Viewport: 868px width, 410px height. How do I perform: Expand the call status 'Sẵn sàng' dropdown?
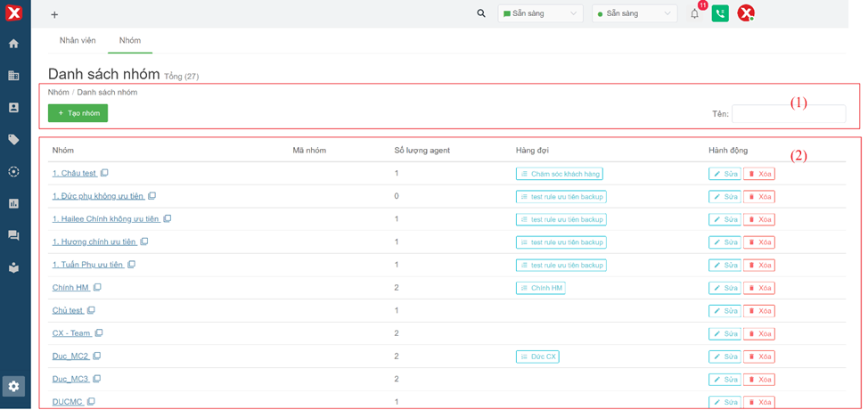pyautogui.click(x=635, y=13)
